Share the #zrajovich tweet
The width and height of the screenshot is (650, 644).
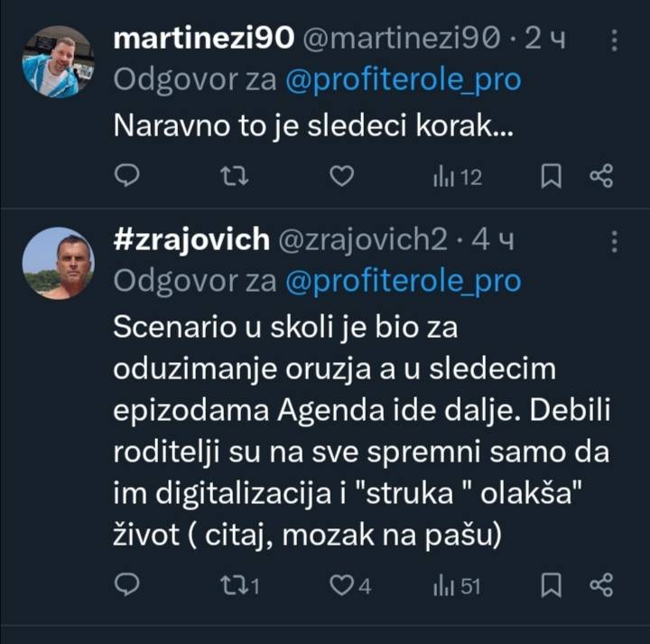click(x=601, y=586)
